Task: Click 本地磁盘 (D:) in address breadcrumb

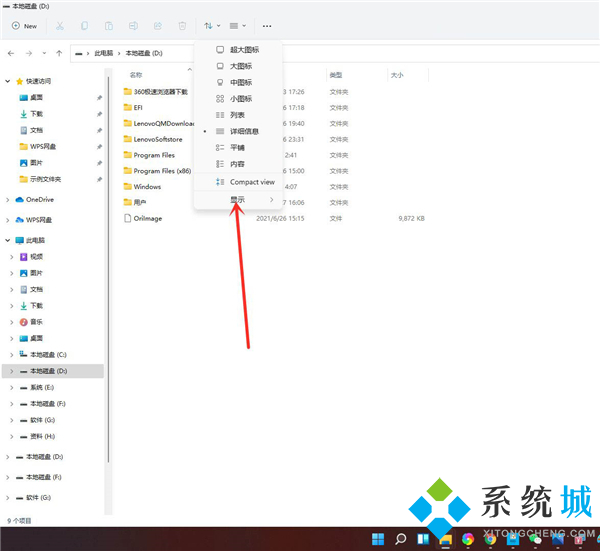Action: [x=144, y=53]
